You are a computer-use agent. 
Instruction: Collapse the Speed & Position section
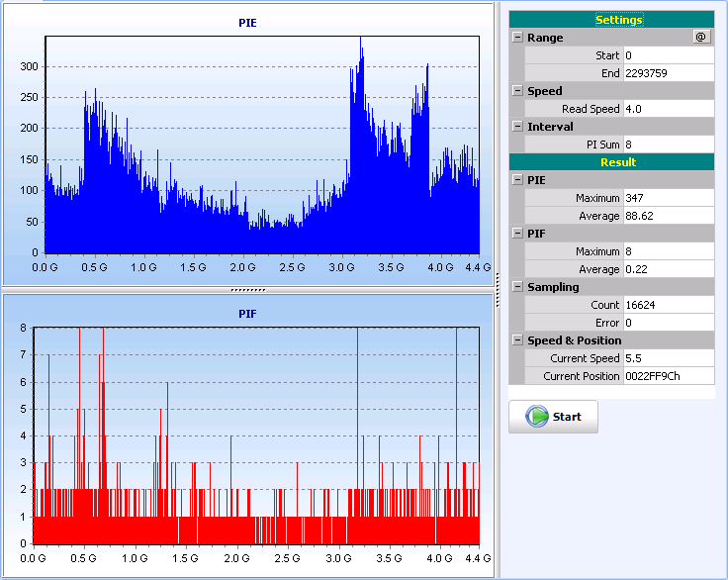(x=517, y=340)
